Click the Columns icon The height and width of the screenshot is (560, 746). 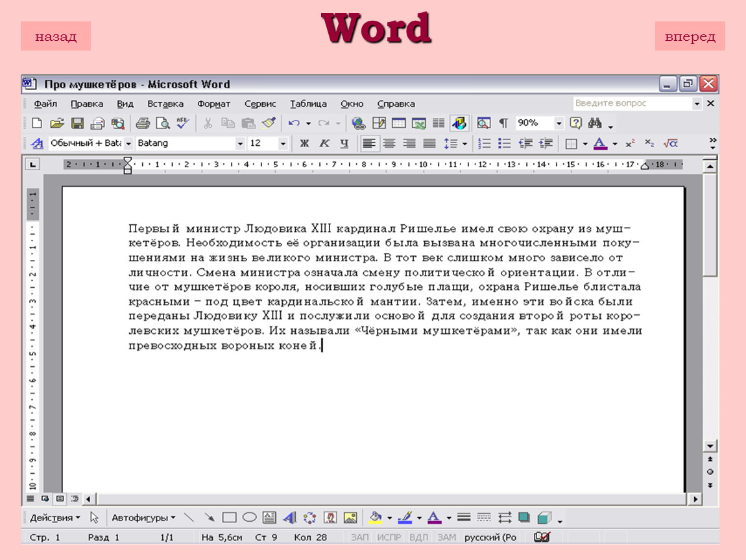(x=439, y=124)
